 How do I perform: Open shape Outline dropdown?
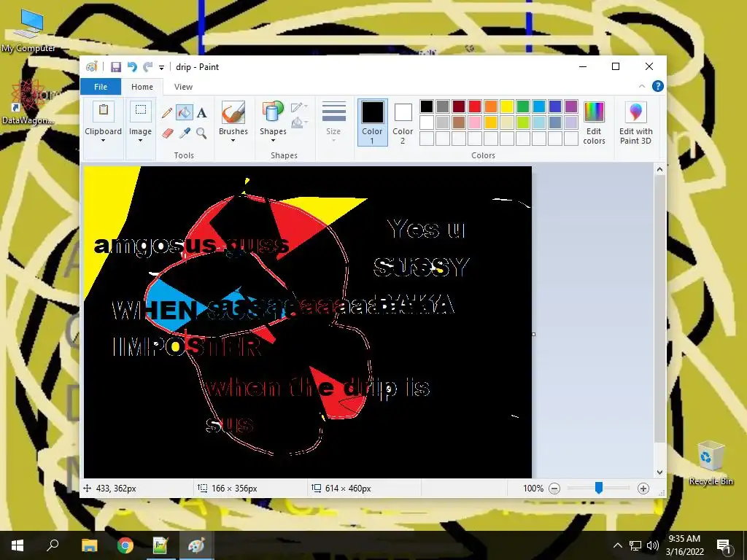(x=299, y=106)
